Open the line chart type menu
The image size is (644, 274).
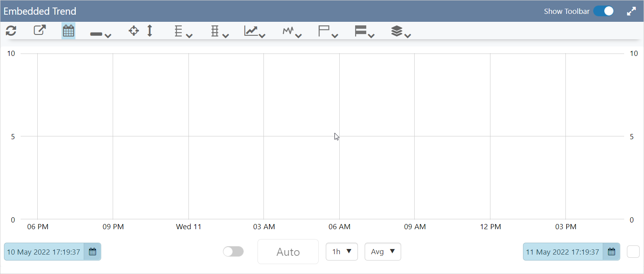point(254,31)
